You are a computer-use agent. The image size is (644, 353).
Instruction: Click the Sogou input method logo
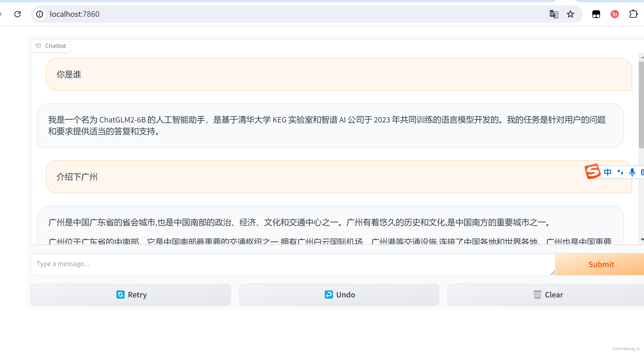[x=592, y=171]
